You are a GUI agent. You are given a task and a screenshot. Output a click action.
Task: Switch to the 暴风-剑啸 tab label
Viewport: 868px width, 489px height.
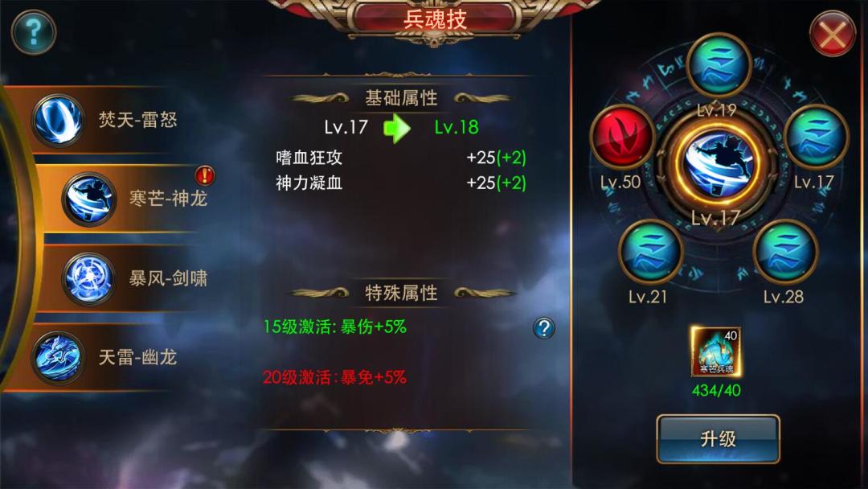click(168, 278)
